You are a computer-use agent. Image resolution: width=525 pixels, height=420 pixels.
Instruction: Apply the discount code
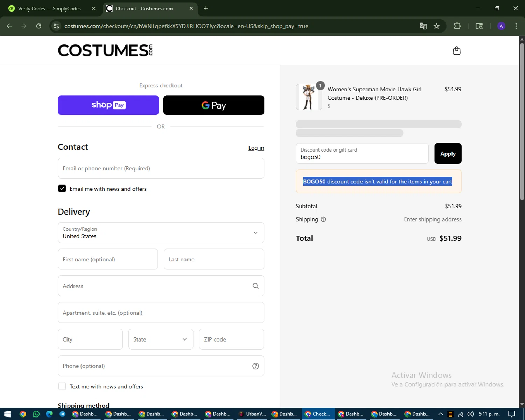point(448,153)
